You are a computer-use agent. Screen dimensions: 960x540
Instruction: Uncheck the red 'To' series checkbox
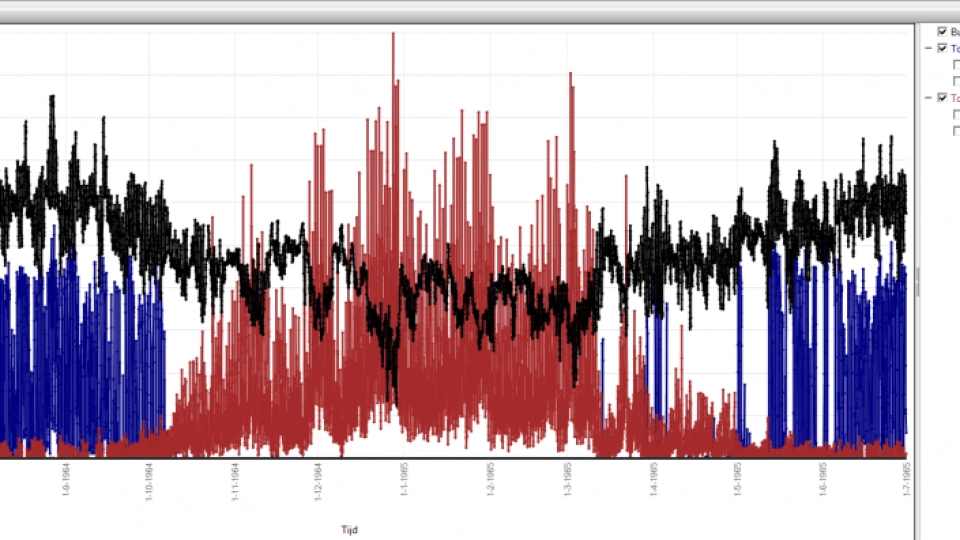[942, 98]
